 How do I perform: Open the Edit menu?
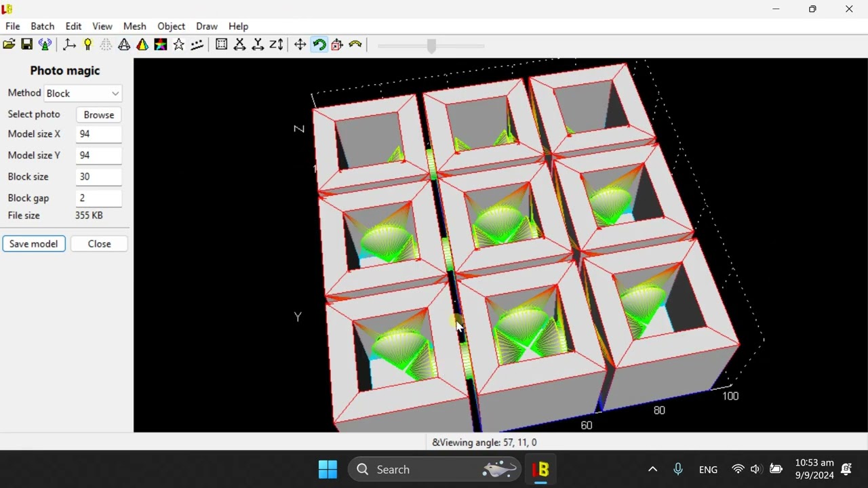click(x=73, y=26)
